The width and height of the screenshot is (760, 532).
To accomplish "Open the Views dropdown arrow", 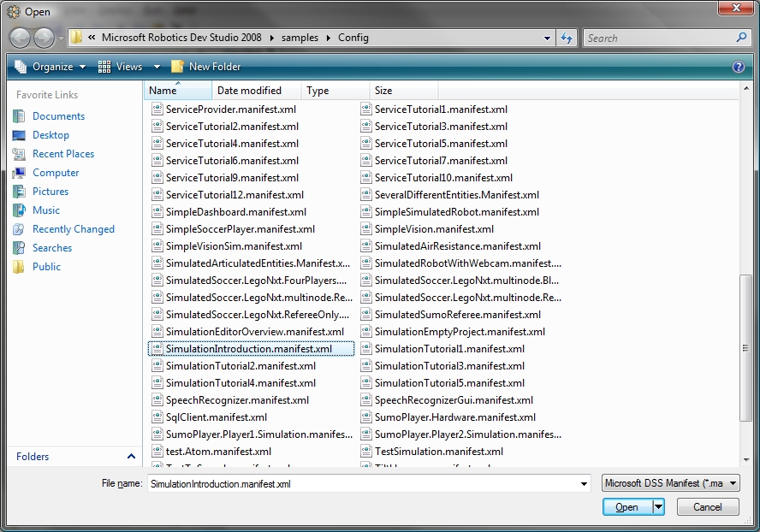I will click(x=157, y=67).
